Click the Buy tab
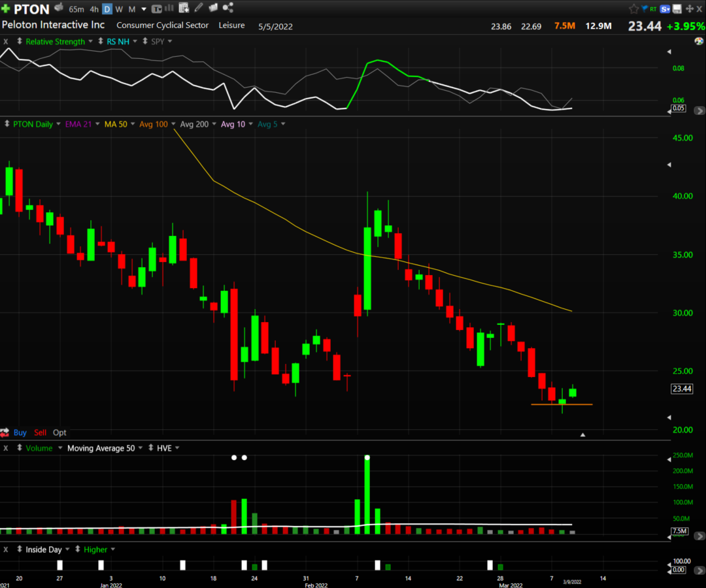The width and height of the screenshot is (706, 588). pyautogui.click(x=20, y=433)
